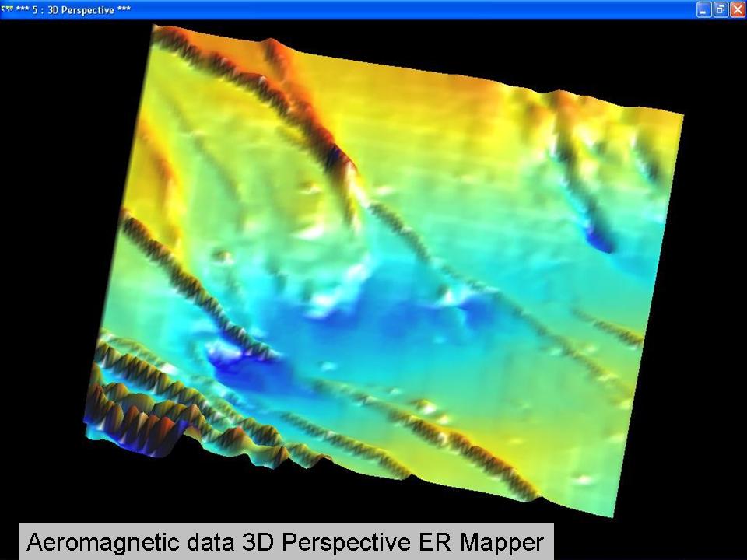The width and height of the screenshot is (747, 560).
Task: Minimize the 3D Perspective window
Action: (703, 9)
